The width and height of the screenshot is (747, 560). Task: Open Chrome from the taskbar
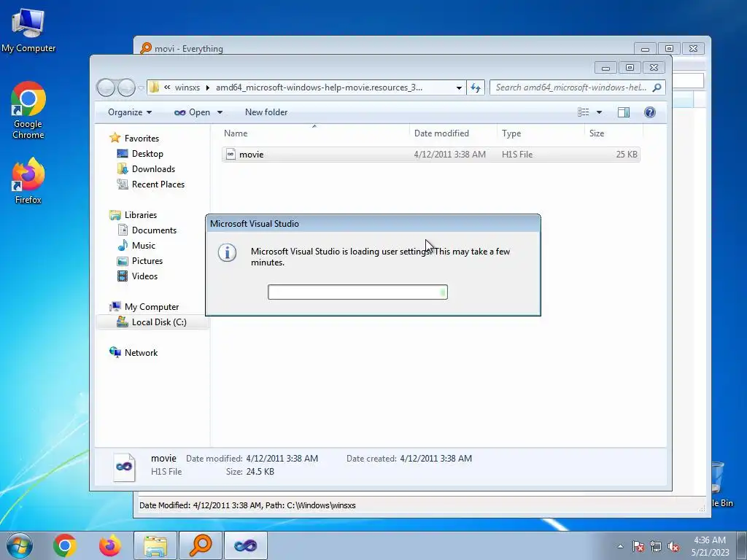(x=65, y=545)
